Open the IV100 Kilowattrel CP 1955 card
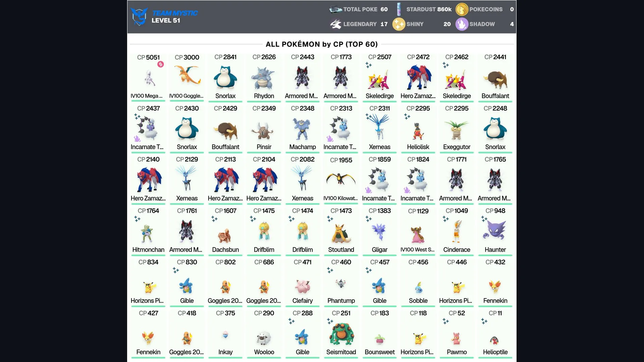Viewport: 644px width, 362px height. pos(341,180)
